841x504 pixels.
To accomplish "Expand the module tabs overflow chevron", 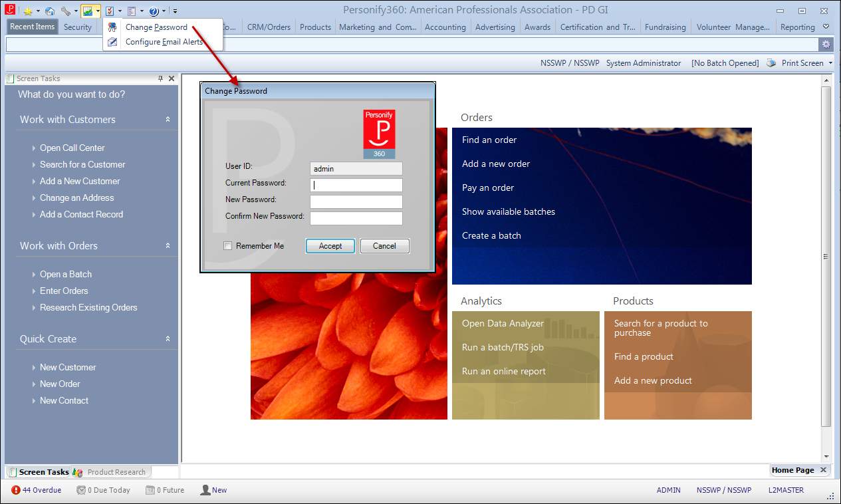I will tap(826, 27).
